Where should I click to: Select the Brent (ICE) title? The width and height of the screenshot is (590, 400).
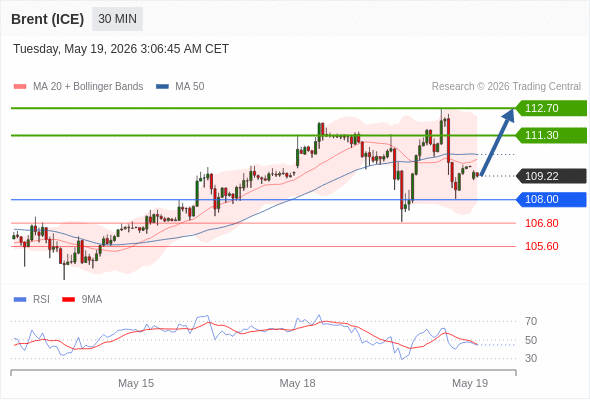click(47, 19)
